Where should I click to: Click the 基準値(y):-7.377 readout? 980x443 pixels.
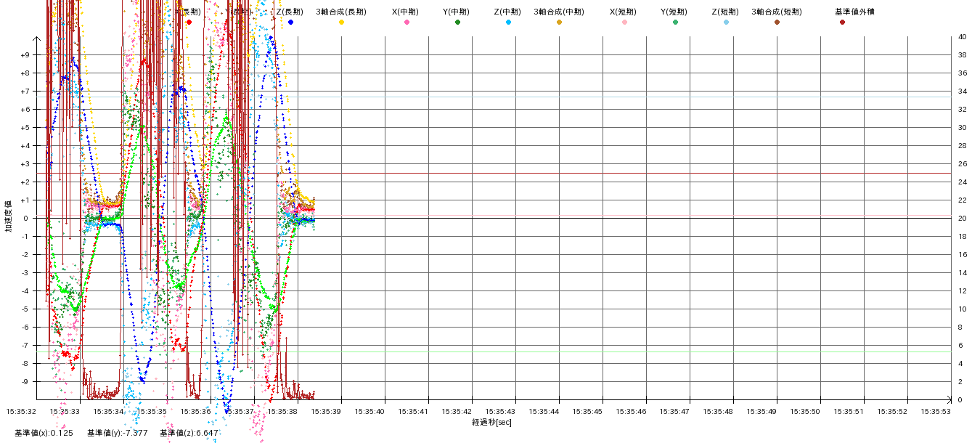[x=118, y=433]
